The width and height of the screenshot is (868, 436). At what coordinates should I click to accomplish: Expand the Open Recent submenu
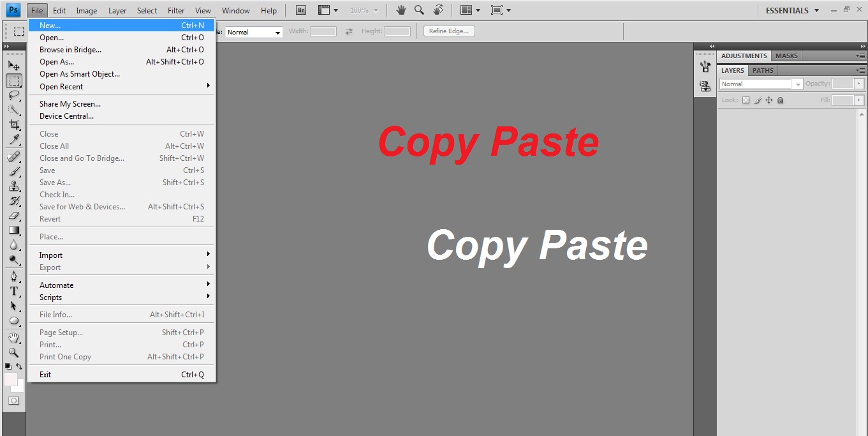tap(121, 86)
